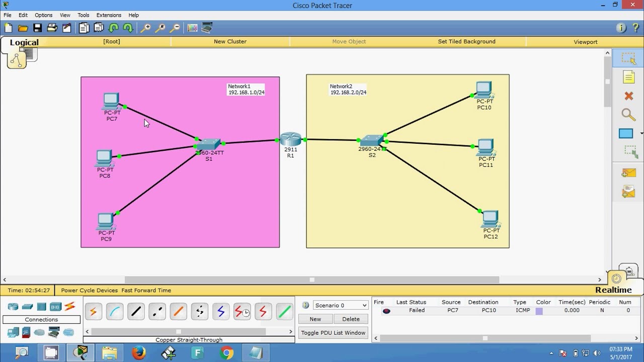
Task: Activate the Inspect magnifier tool
Action: (x=628, y=115)
